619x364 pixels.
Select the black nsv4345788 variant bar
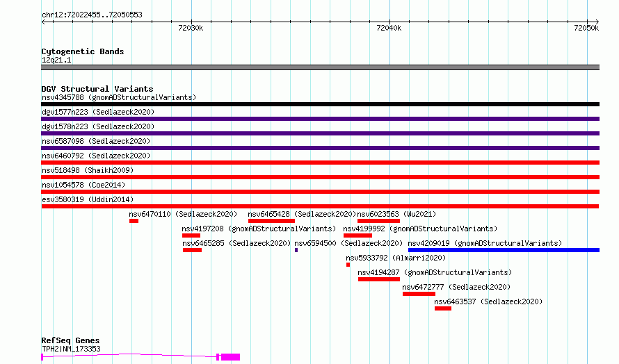click(x=320, y=104)
